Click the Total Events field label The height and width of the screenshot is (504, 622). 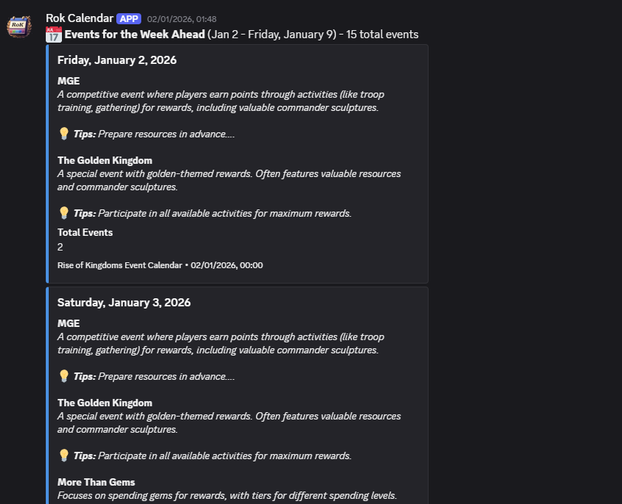coord(85,232)
